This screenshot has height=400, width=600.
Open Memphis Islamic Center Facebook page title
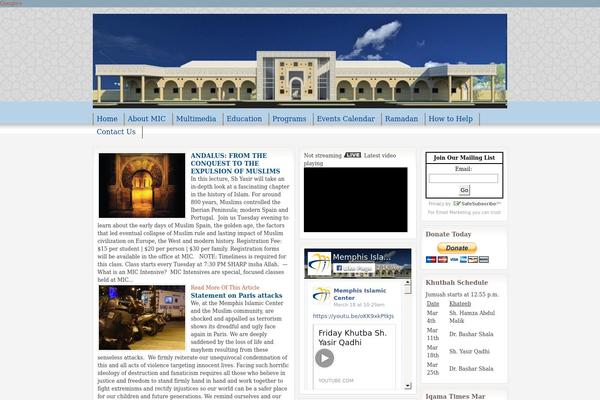(362, 257)
